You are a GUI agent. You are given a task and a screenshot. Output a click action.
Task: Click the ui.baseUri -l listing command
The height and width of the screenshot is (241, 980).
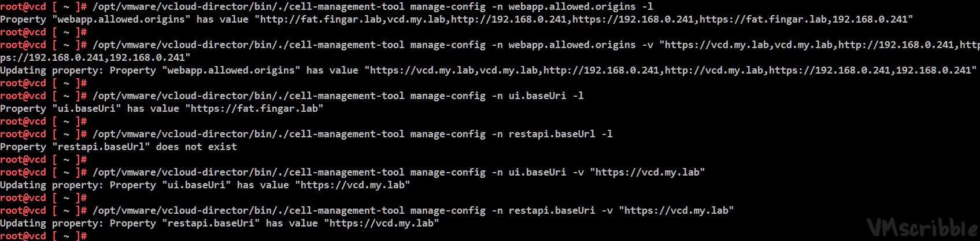[x=338, y=96]
